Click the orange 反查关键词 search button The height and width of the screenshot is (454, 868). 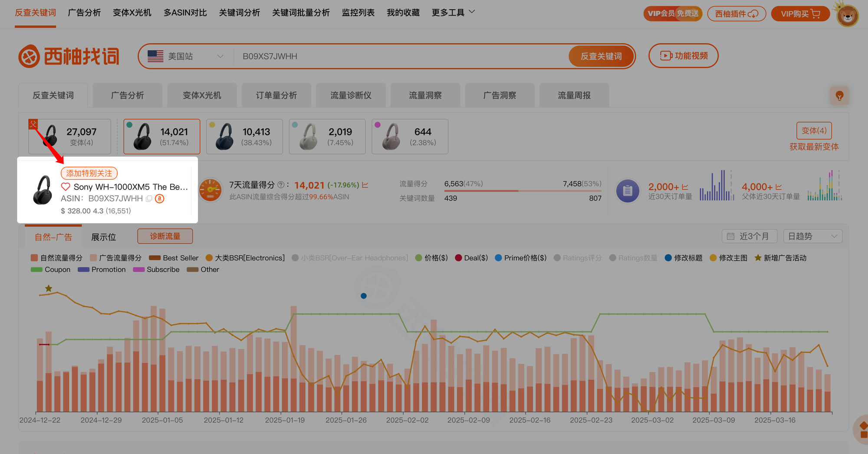pos(601,56)
